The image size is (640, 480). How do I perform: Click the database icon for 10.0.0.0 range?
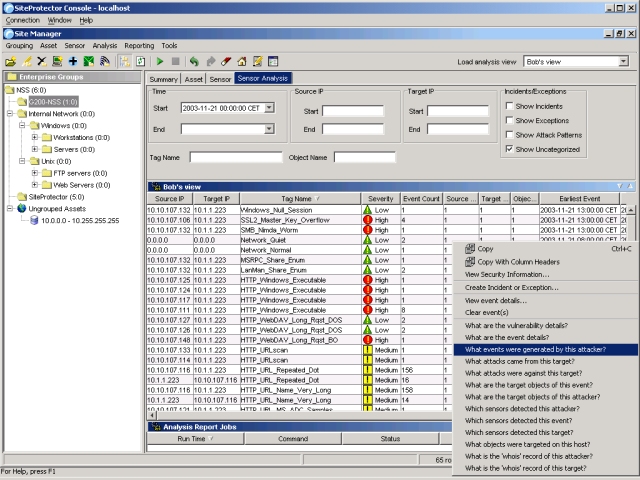(x=34, y=220)
